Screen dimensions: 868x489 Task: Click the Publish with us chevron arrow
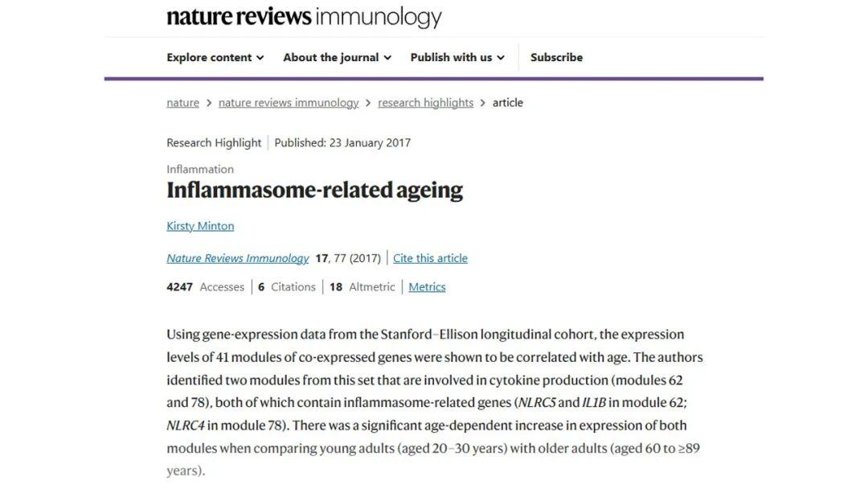(501, 58)
